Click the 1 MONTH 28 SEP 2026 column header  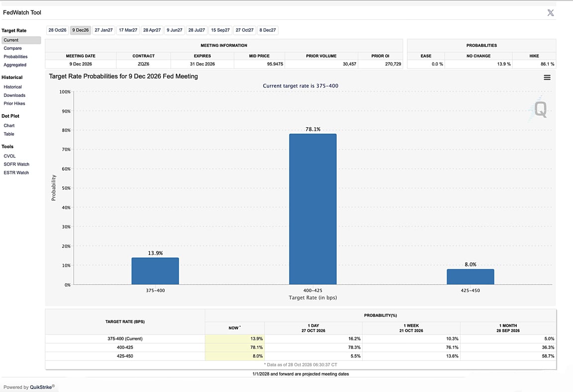coord(508,328)
